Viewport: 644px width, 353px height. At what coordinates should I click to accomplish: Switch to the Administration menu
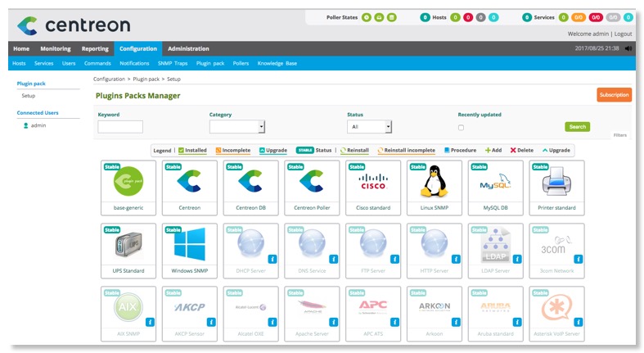point(188,49)
